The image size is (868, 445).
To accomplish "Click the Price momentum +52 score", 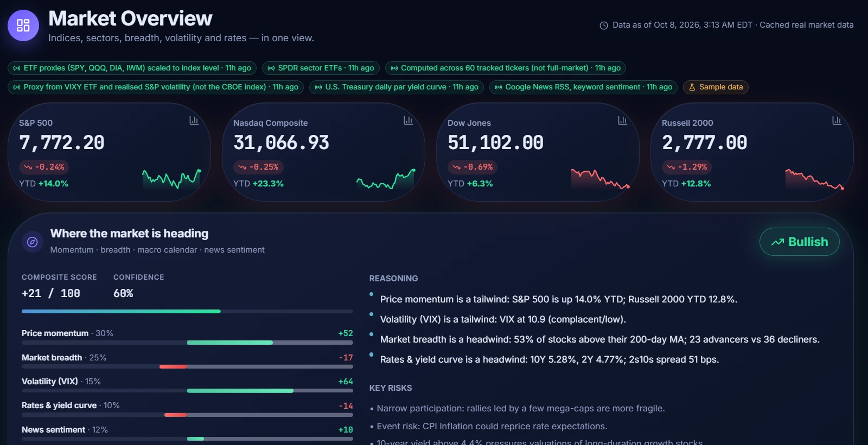I will pyautogui.click(x=346, y=333).
